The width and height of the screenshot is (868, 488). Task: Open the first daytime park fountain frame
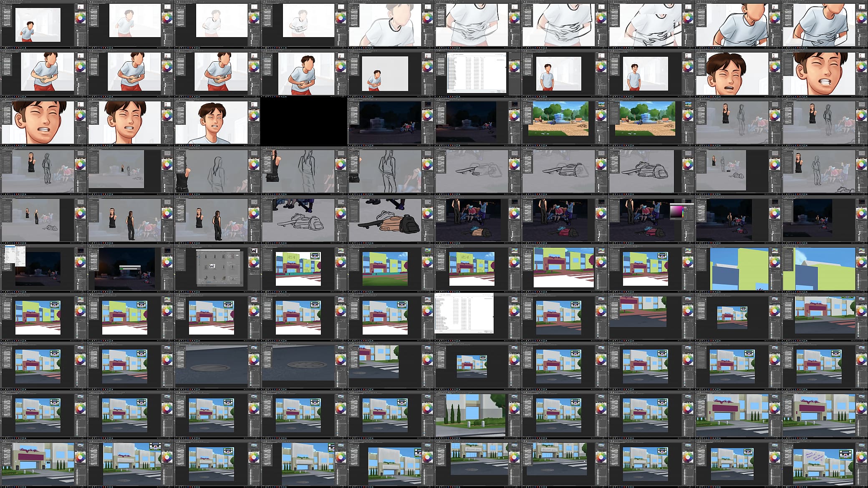coord(564,122)
